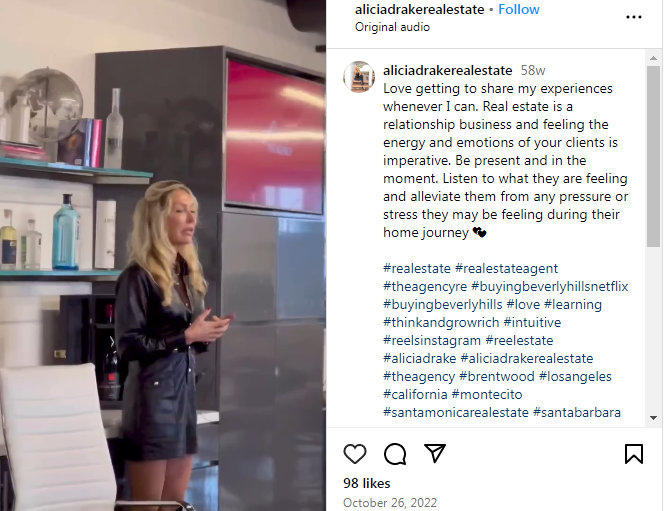Open #montecito hashtag
668x511 pixels.
click(x=487, y=394)
